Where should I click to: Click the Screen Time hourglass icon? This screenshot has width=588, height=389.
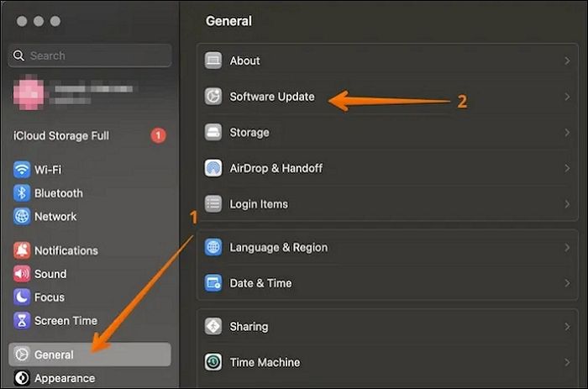tap(22, 321)
